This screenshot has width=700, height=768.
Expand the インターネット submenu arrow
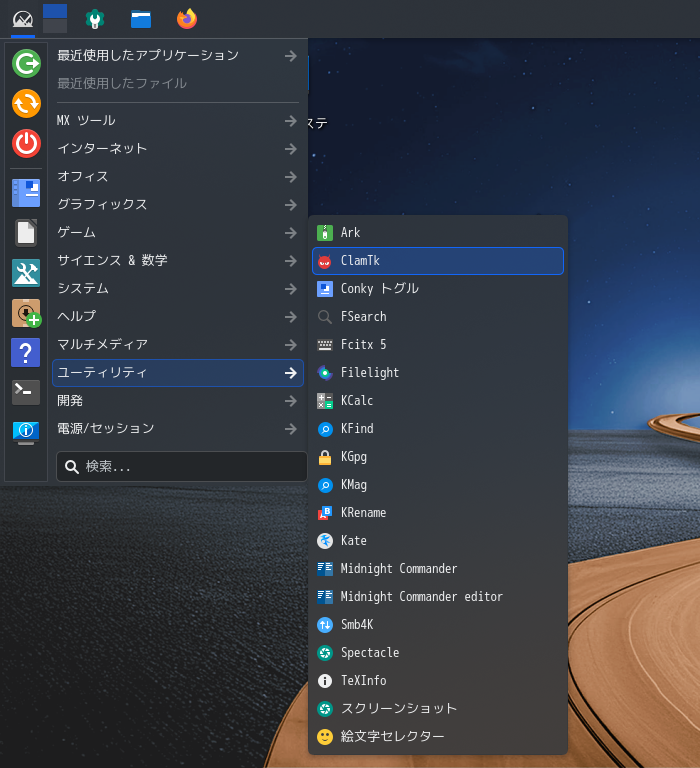click(291, 148)
